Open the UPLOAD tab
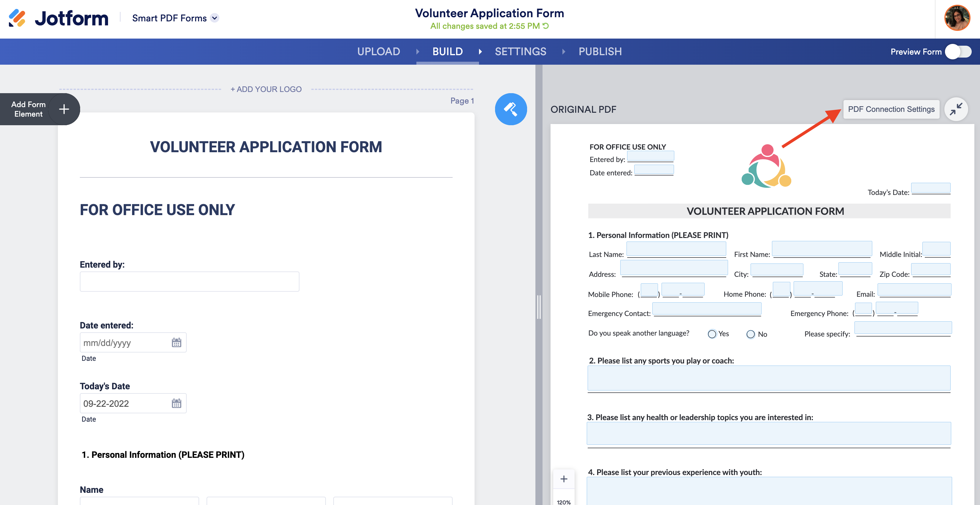Viewport: 980px width, 505px height. tap(378, 52)
